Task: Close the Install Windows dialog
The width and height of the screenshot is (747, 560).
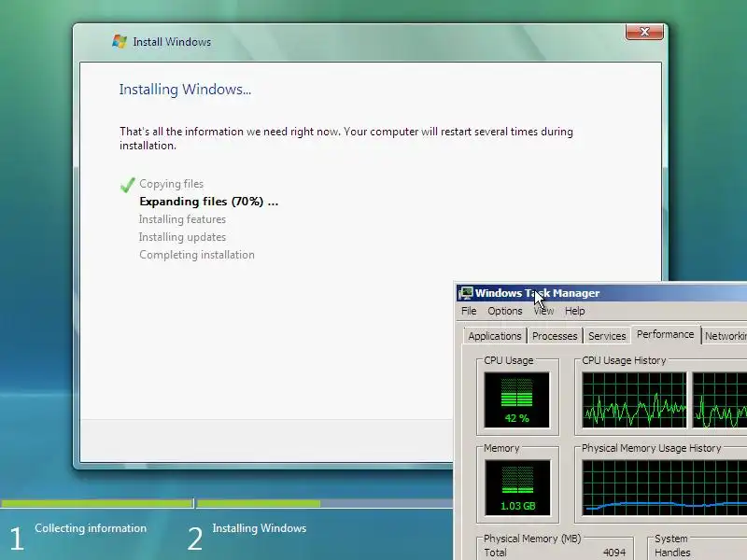Action: 644,32
